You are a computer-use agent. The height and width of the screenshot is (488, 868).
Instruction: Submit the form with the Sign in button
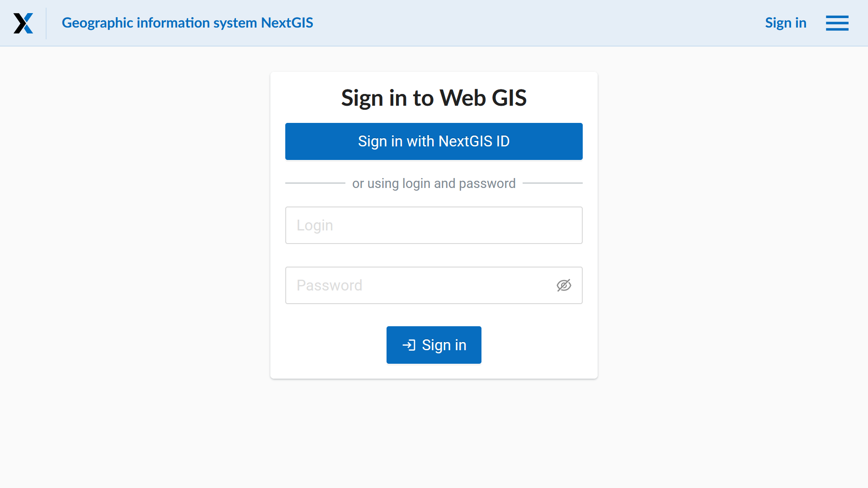(434, 345)
